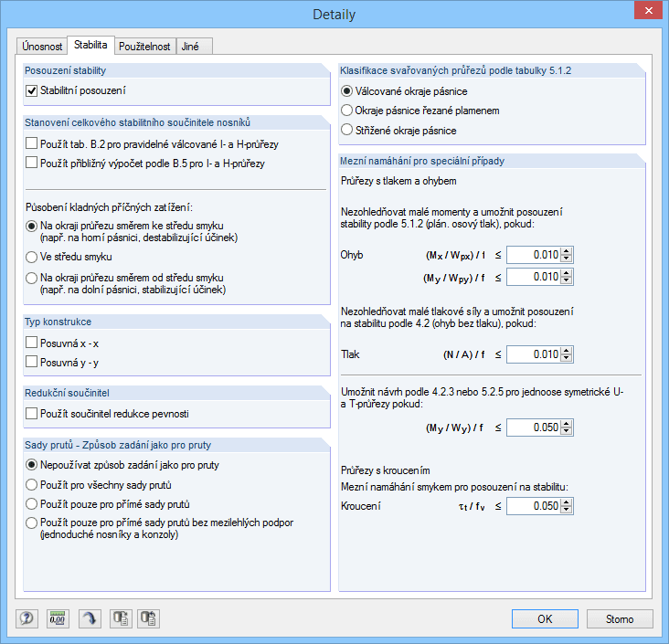Decrease the Tlak (N / A) / f value
669x644 pixels.
[x=566, y=358]
